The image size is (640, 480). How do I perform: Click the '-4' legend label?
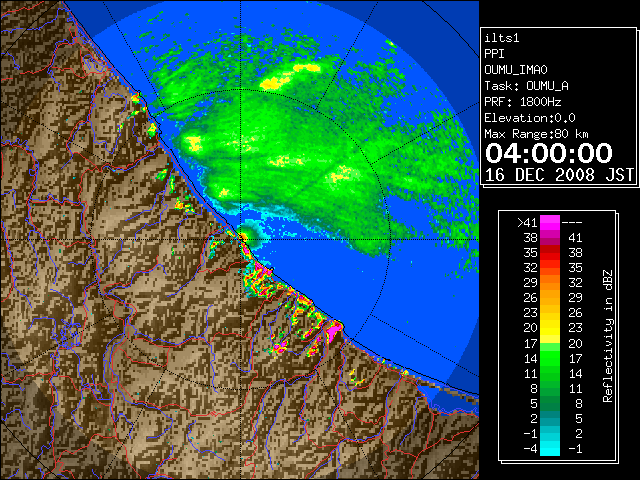coord(530,449)
